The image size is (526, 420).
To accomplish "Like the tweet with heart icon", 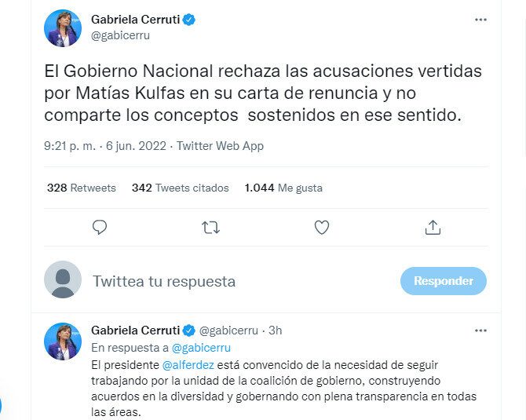I will click(x=322, y=227).
